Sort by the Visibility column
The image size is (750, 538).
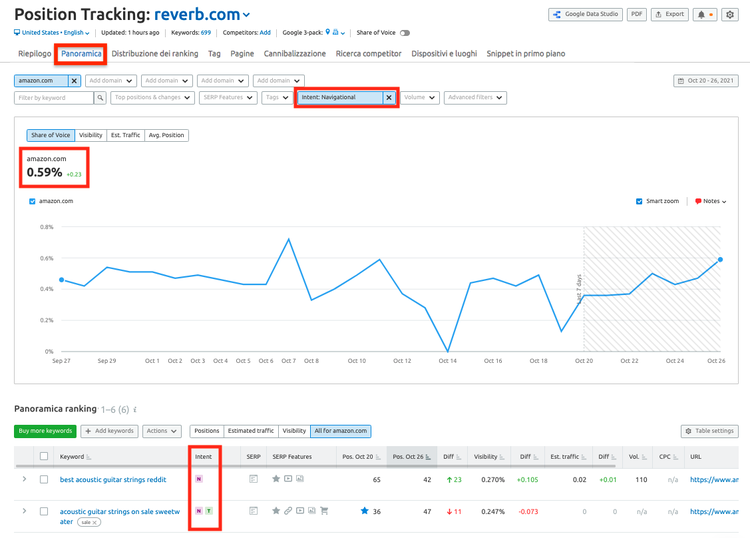[x=502, y=457]
